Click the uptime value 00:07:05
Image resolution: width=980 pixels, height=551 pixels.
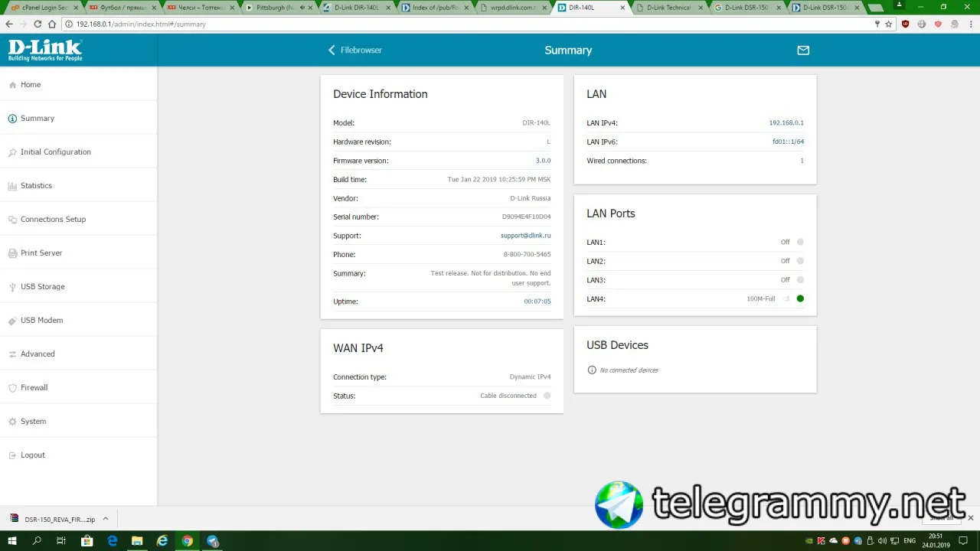point(537,302)
